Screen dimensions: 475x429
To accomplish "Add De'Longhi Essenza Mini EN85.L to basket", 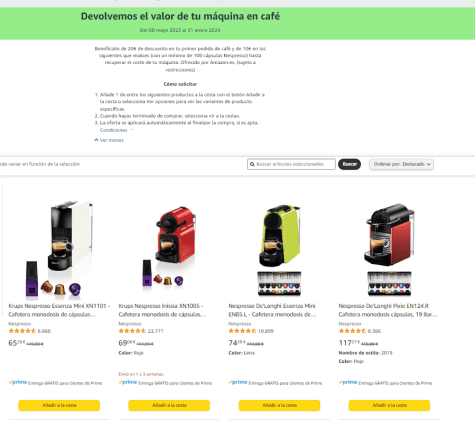I will [x=279, y=405].
